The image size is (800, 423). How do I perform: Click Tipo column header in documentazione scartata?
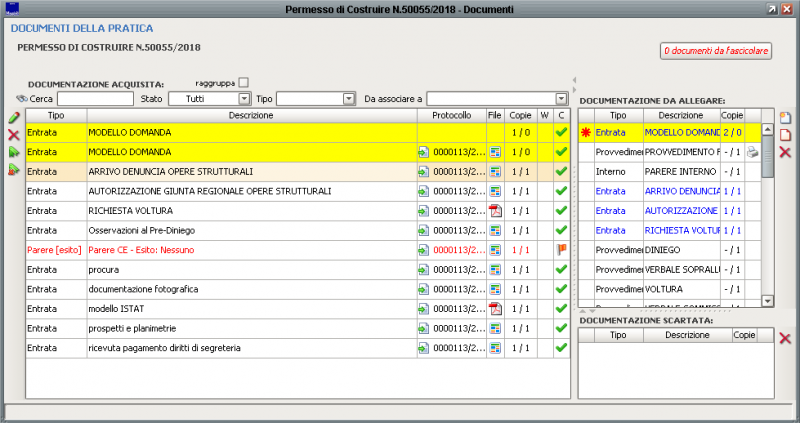click(618, 335)
